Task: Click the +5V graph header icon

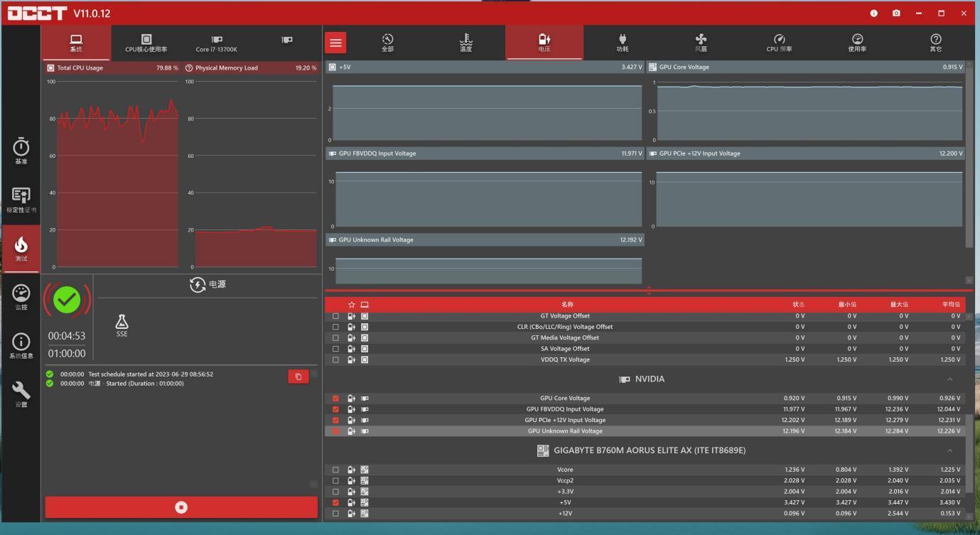Action: [333, 67]
